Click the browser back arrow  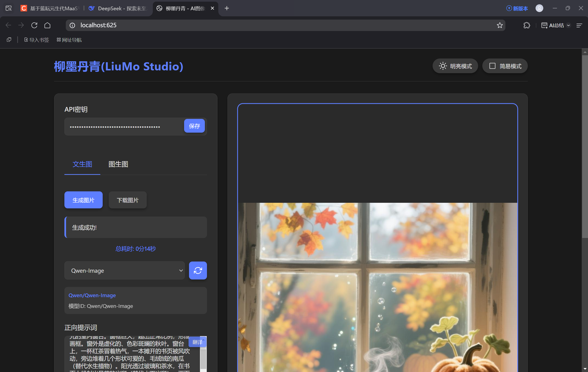pyautogui.click(x=8, y=25)
